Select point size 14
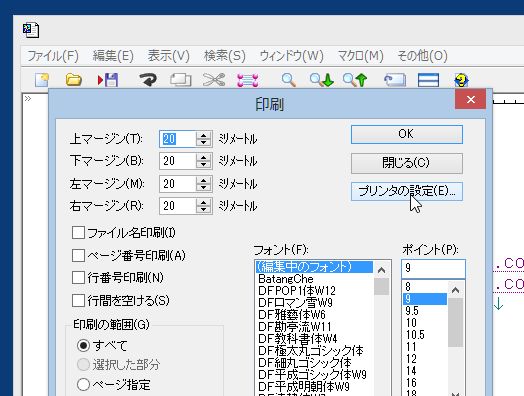Viewport: 524px width, 396px height. point(425,371)
